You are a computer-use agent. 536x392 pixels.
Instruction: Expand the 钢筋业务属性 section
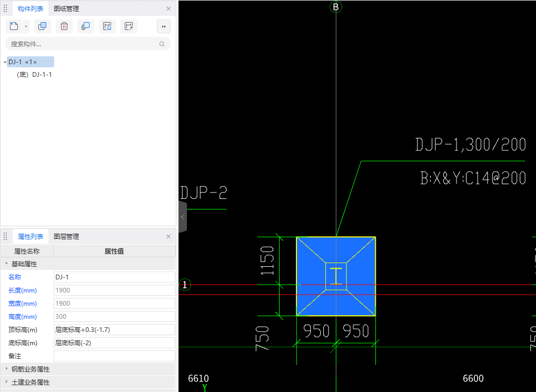(x=6, y=369)
